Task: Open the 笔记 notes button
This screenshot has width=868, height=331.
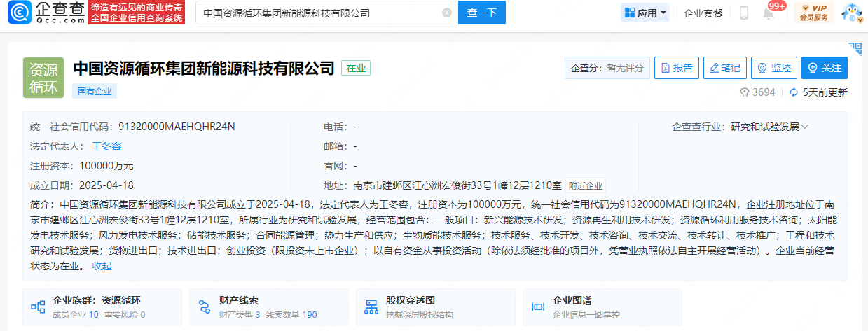Action: (724, 68)
